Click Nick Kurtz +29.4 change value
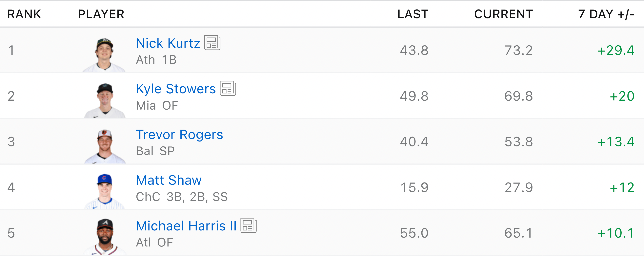The width and height of the screenshot is (644, 256). pos(616,50)
